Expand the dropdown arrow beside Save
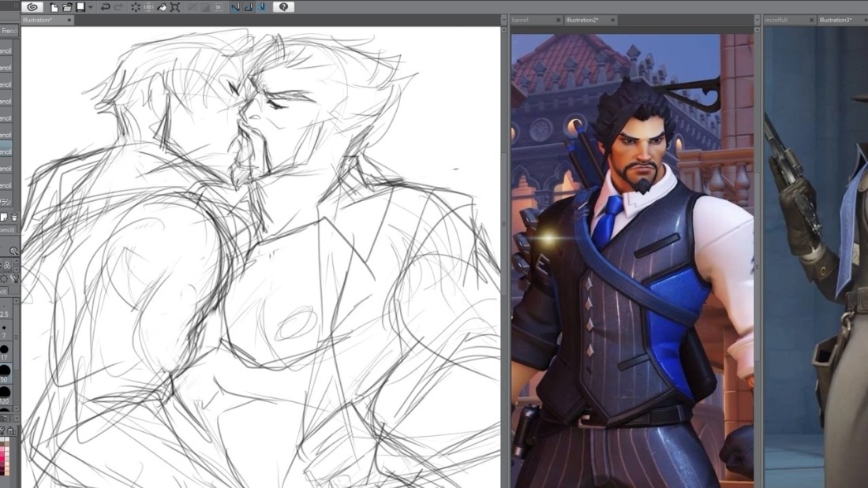Screen dimensions: 868x488 91,7
